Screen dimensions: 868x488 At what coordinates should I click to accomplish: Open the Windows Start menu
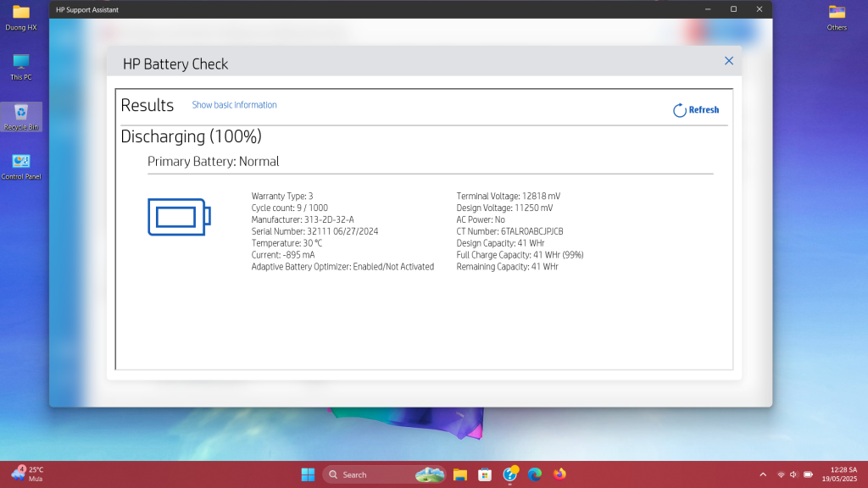pyautogui.click(x=308, y=474)
